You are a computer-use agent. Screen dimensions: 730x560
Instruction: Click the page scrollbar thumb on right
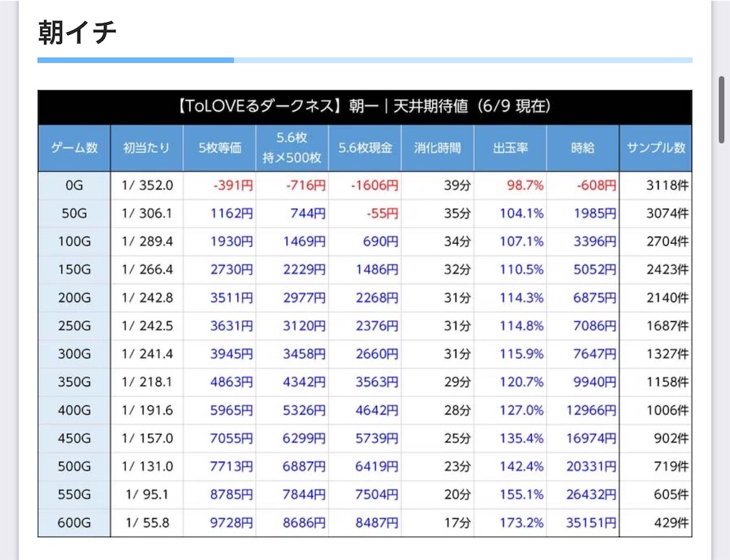click(721, 110)
